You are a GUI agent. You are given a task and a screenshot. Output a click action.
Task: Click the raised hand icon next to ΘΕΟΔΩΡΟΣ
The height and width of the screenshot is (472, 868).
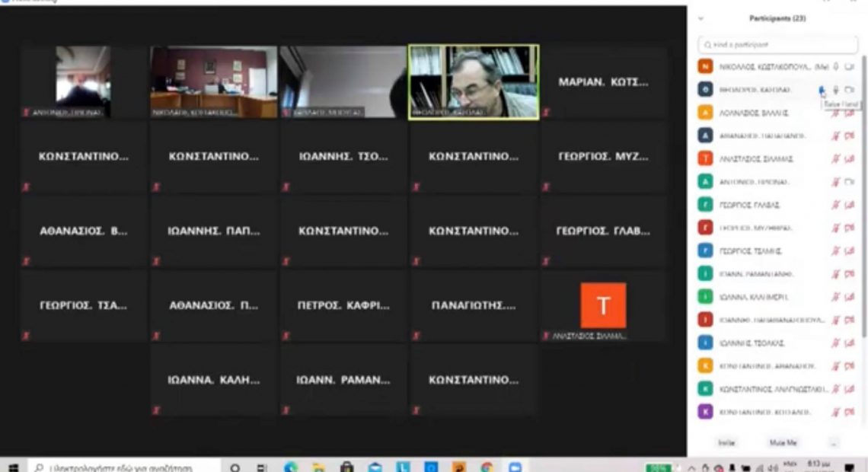(x=822, y=90)
